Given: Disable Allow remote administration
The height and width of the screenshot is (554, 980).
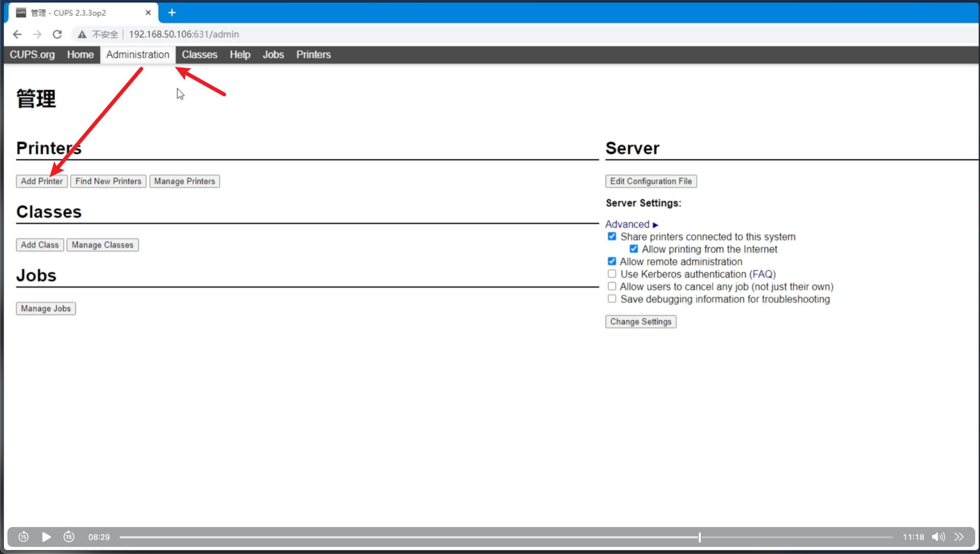Looking at the screenshot, I should (x=612, y=261).
